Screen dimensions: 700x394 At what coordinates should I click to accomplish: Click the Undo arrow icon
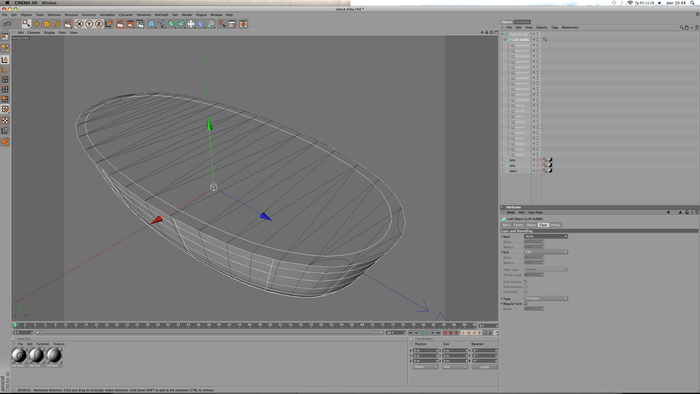click(x=8, y=24)
